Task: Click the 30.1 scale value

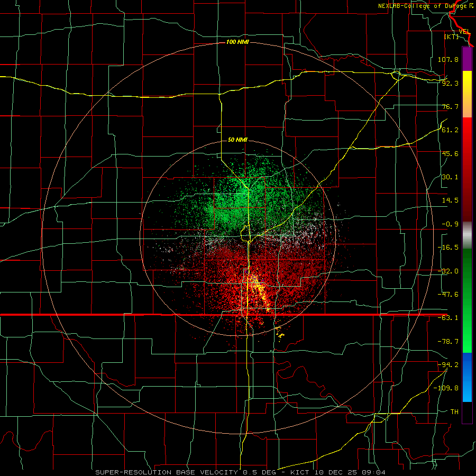Action: [450, 177]
